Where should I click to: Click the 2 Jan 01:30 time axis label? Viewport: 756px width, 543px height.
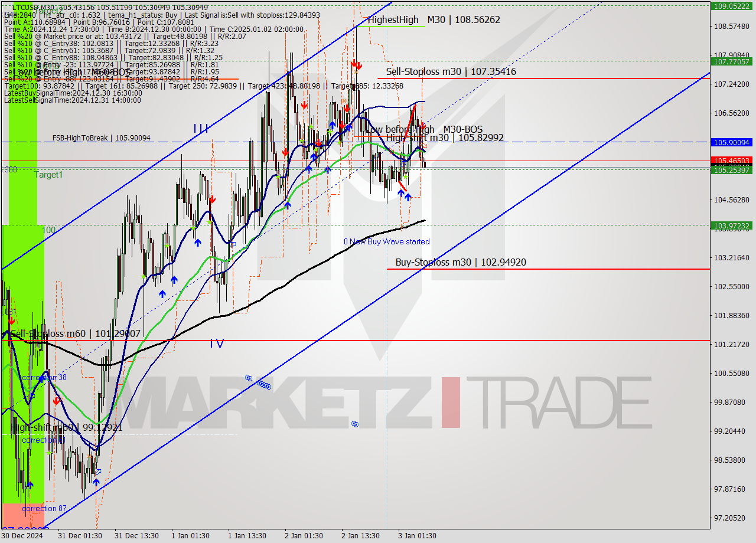point(304,536)
